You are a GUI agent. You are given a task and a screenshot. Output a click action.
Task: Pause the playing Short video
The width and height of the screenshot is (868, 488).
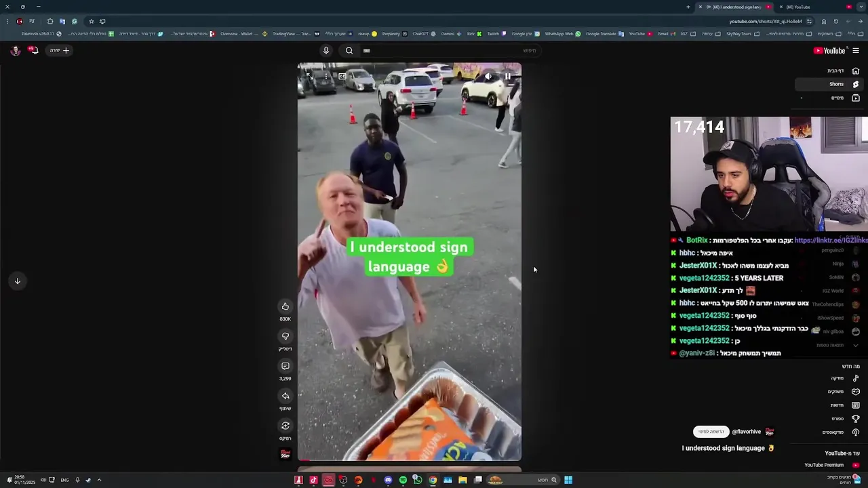[507, 77]
